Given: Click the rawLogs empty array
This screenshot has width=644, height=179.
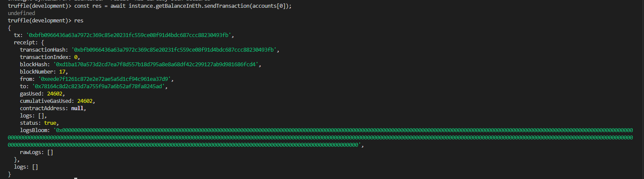Looking at the screenshot, I should (50, 152).
